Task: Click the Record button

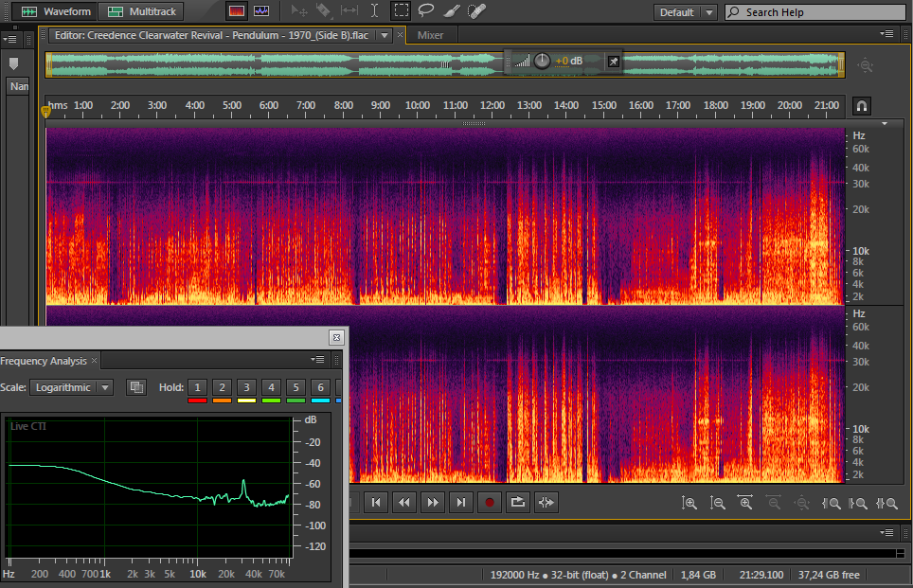Action: coord(489,503)
